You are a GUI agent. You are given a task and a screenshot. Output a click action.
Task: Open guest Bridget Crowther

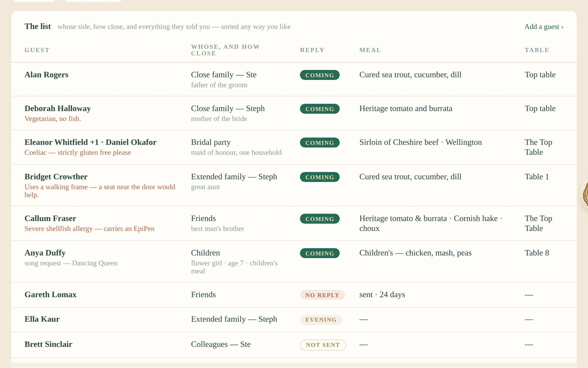coord(56,177)
